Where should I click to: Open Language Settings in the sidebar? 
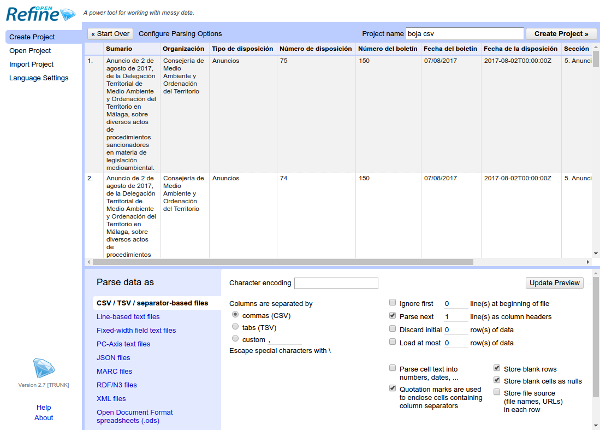point(39,77)
